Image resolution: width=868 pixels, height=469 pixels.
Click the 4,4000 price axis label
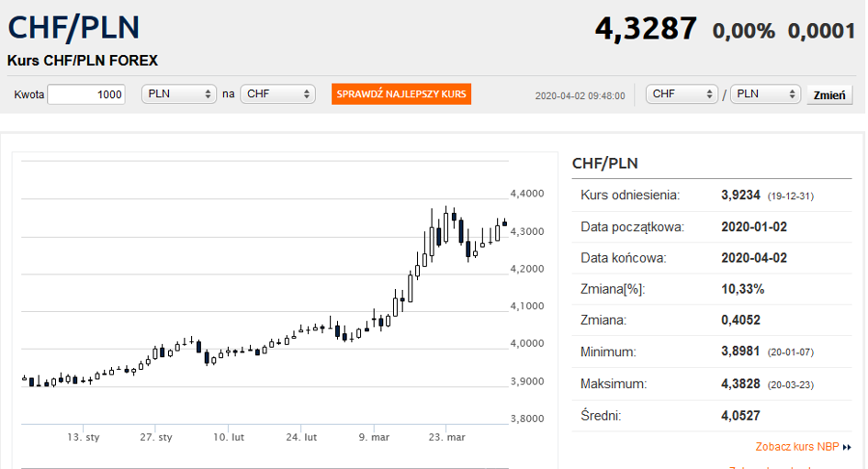[x=527, y=194]
